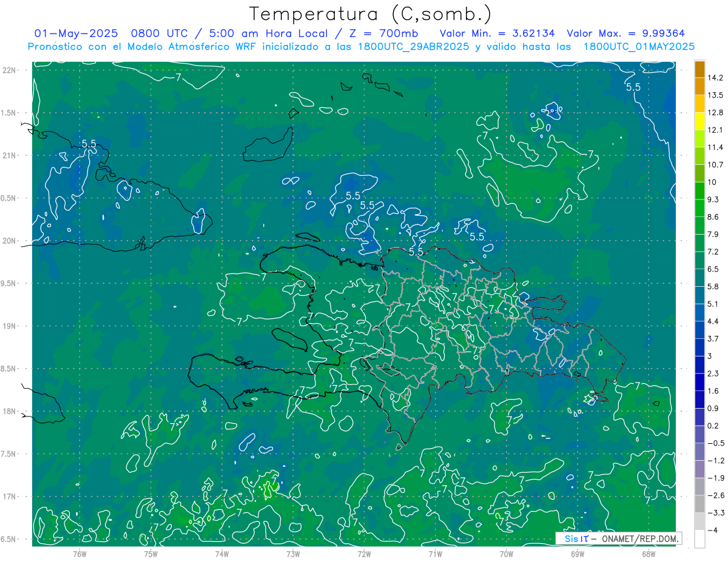Click the "21N" latitude label
Screen dimensions: 728x562
point(10,155)
